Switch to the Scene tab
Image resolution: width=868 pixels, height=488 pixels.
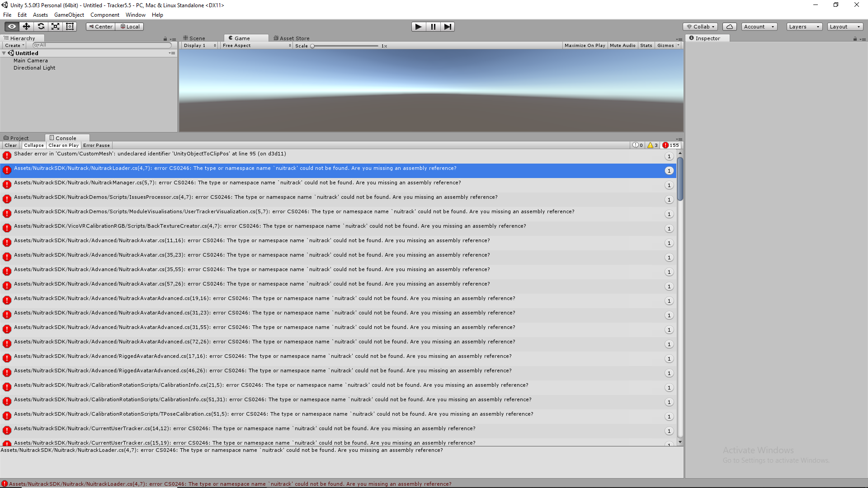[x=196, y=38]
